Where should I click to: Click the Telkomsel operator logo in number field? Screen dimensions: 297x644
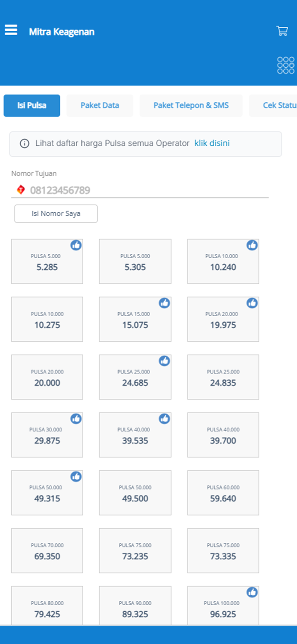pyautogui.click(x=21, y=190)
